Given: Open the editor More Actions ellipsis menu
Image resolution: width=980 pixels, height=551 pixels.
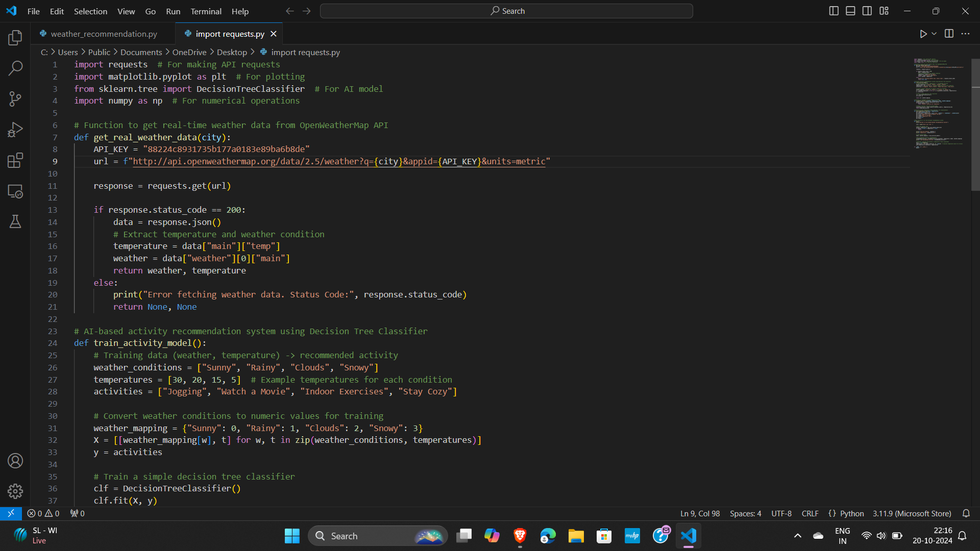Looking at the screenshot, I should 965,34.
